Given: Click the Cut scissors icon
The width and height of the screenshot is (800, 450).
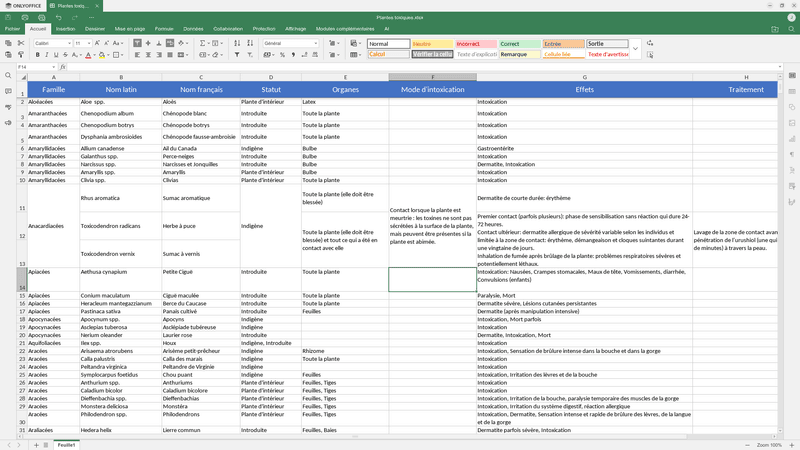Looking at the screenshot, I should pos(21,43).
